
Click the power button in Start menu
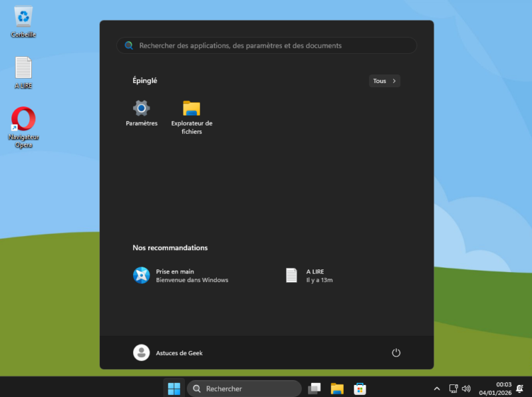point(396,352)
